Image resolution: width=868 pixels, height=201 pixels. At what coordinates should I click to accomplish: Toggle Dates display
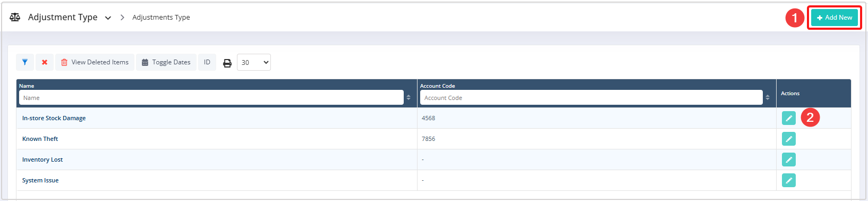[x=166, y=62]
